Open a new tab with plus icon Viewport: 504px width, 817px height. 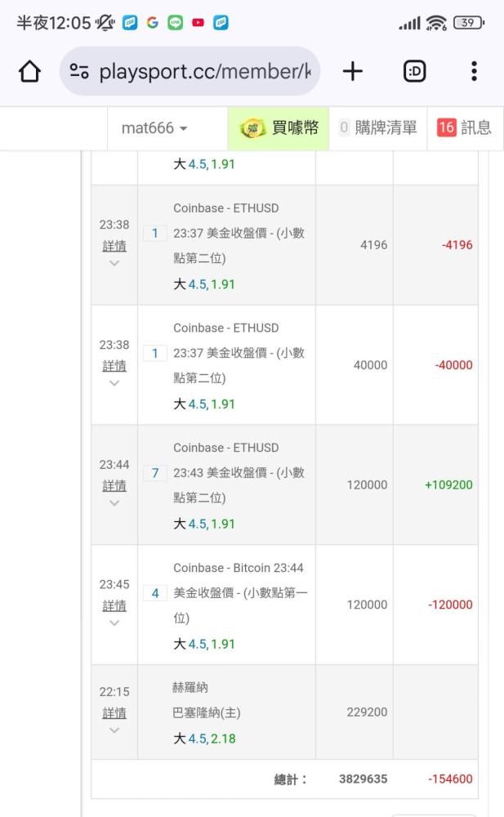[x=352, y=72]
